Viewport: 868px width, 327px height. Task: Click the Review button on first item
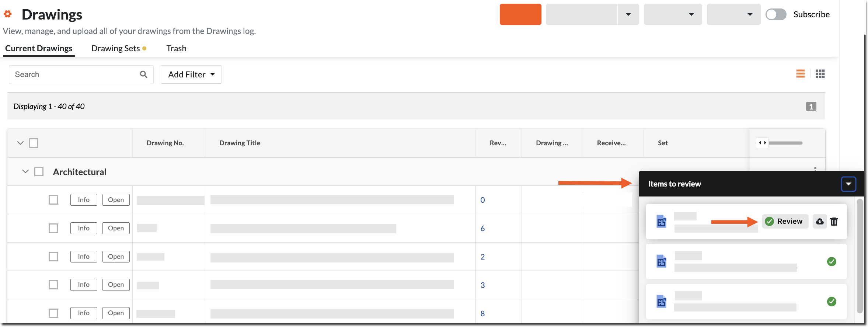pyautogui.click(x=785, y=222)
